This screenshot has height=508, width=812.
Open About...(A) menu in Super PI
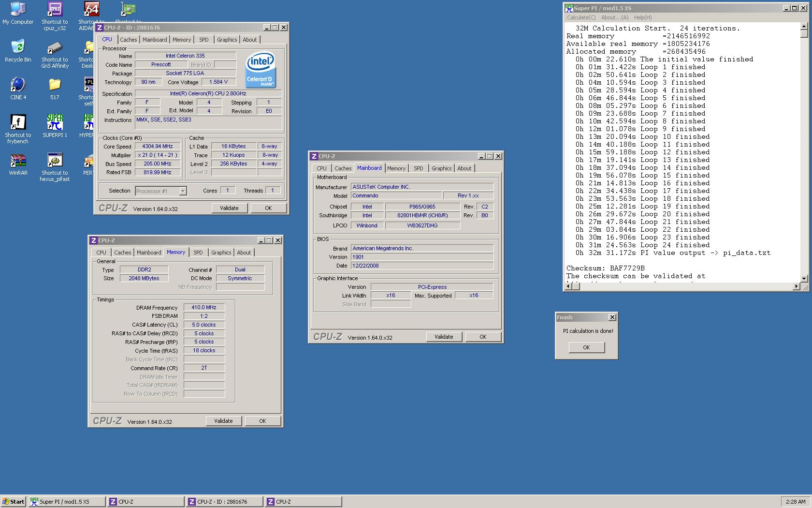click(615, 17)
